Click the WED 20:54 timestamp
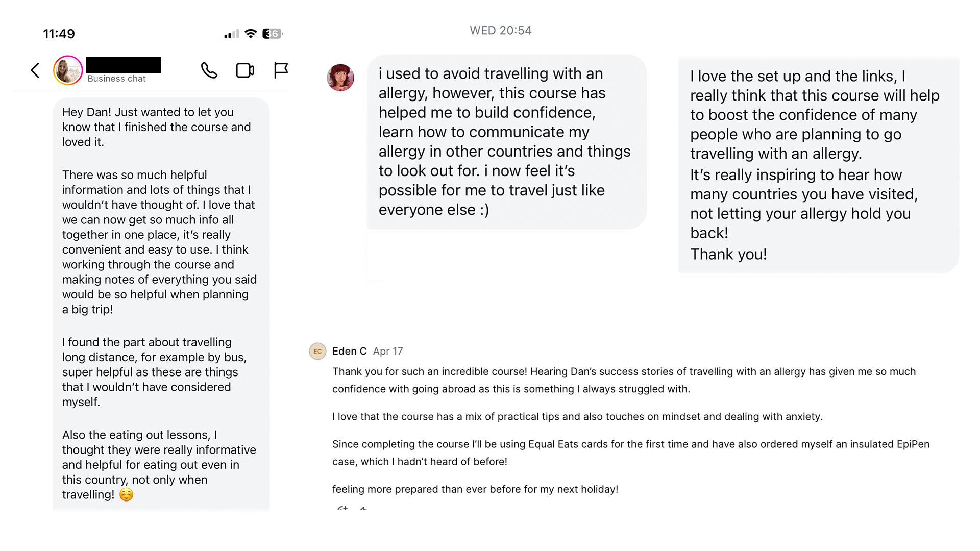 501,31
